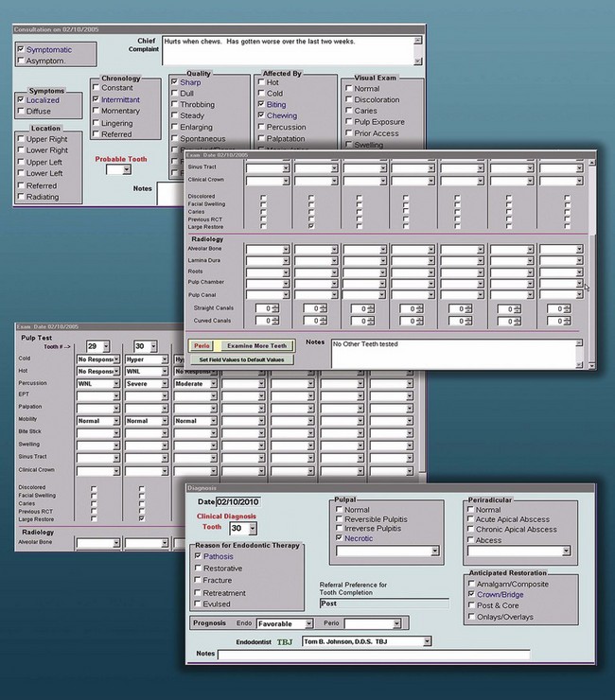The width and height of the screenshot is (615, 700).
Task: Open Hot dropdown showing WNL for tooth 30
Action: point(165,372)
